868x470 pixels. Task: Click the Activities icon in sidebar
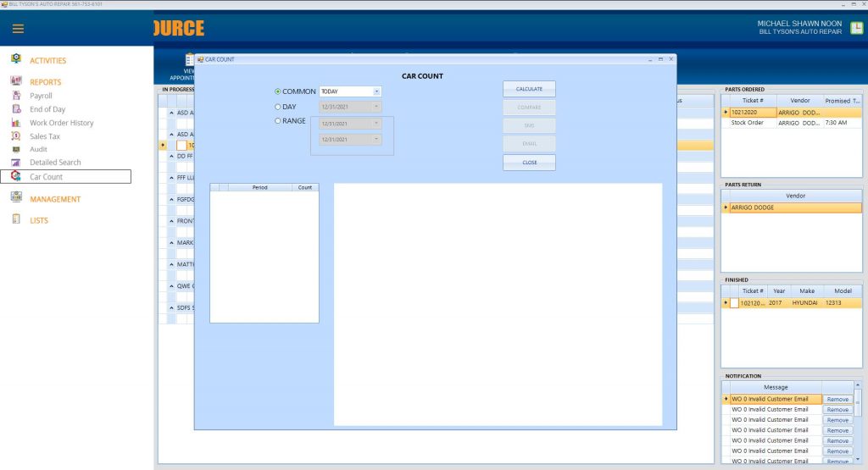(x=15, y=59)
